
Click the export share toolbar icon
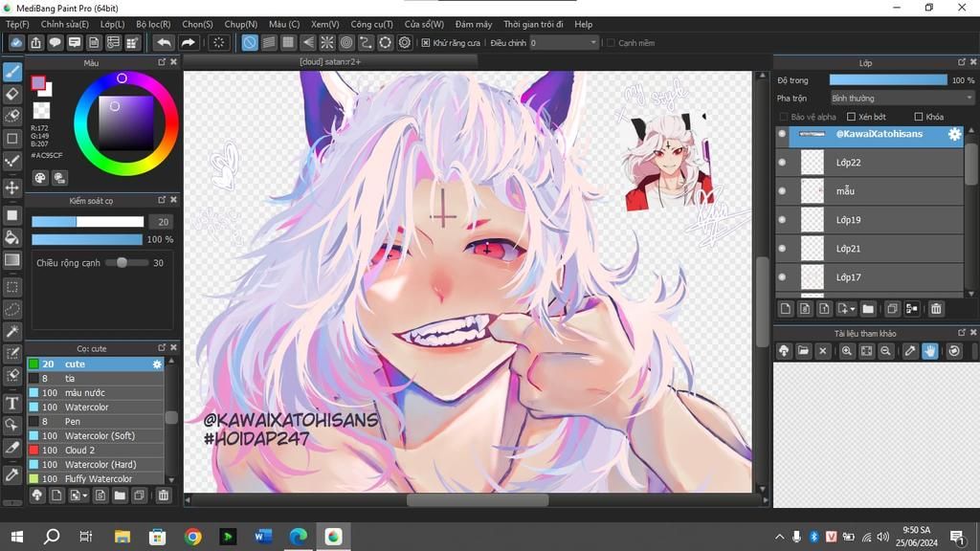click(36, 42)
